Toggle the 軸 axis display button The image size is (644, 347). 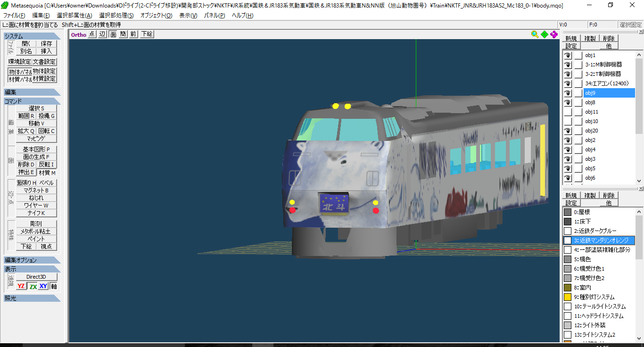[x=54, y=286]
